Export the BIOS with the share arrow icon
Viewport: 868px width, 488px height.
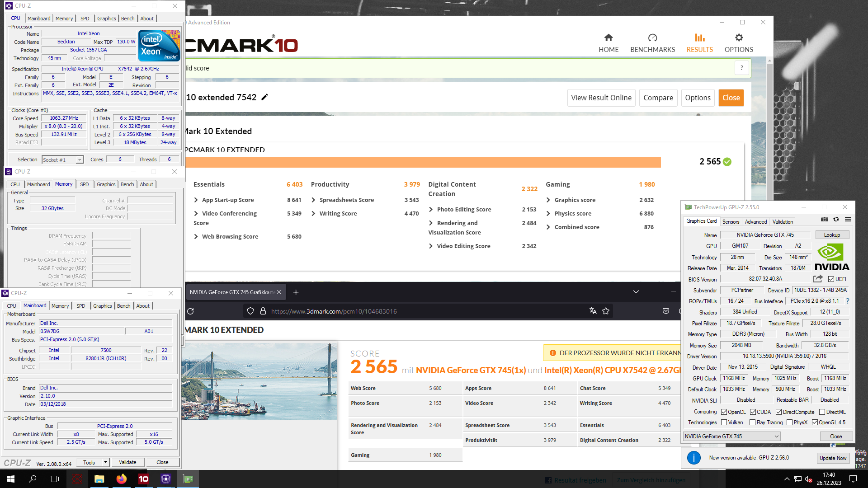coord(818,279)
